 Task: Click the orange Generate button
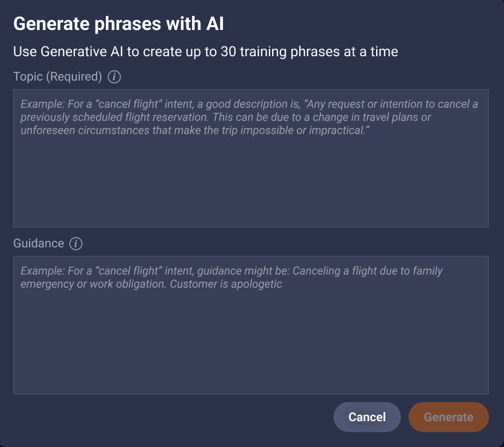pos(449,417)
